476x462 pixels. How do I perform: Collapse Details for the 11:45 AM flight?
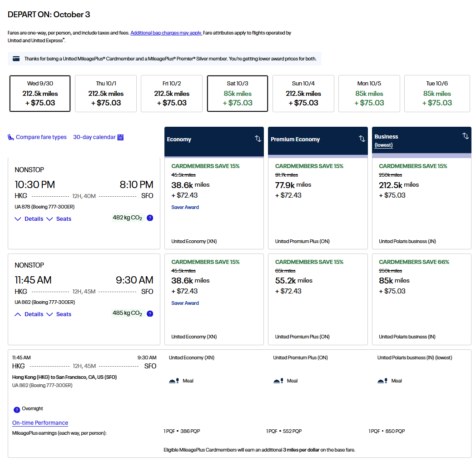point(29,314)
